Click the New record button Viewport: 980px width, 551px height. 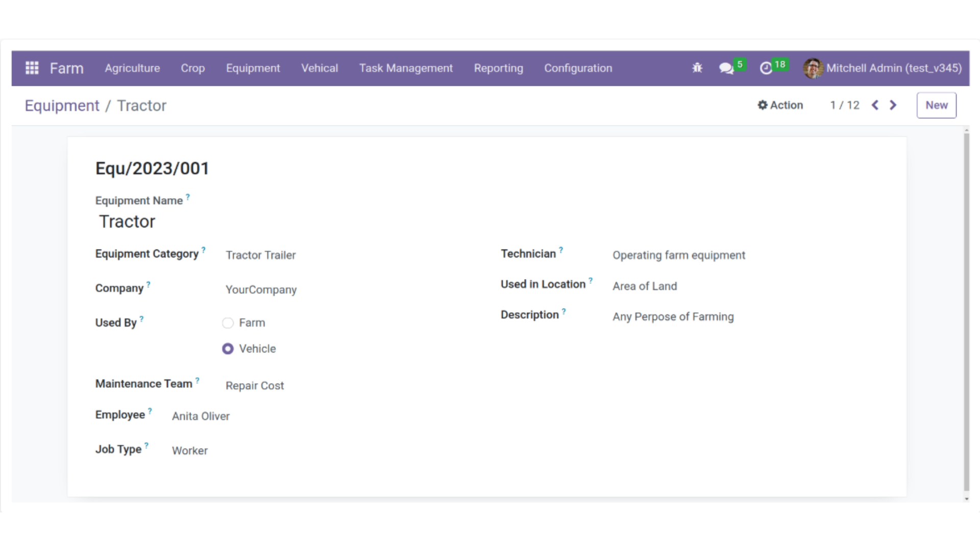[936, 105]
